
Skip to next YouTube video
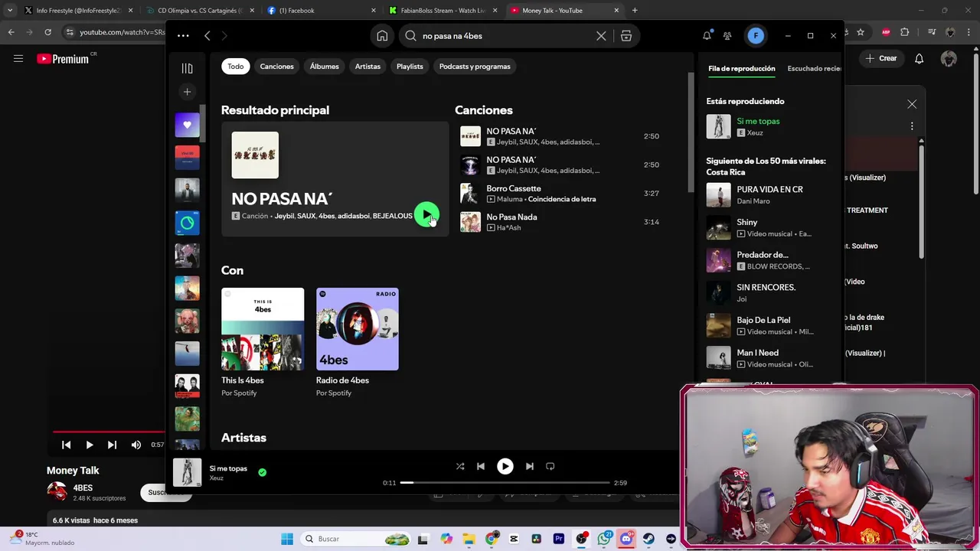click(x=112, y=445)
